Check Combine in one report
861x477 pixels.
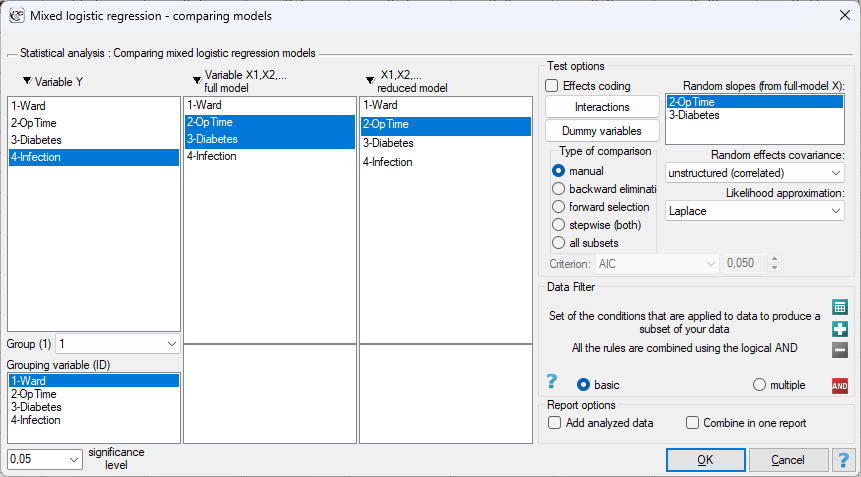pos(692,423)
